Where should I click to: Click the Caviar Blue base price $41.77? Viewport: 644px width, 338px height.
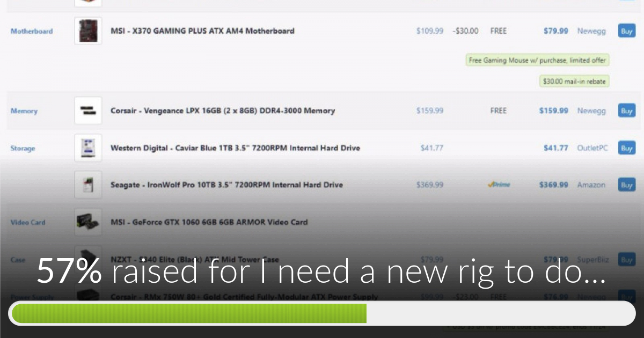pyautogui.click(x=432, y=148)
